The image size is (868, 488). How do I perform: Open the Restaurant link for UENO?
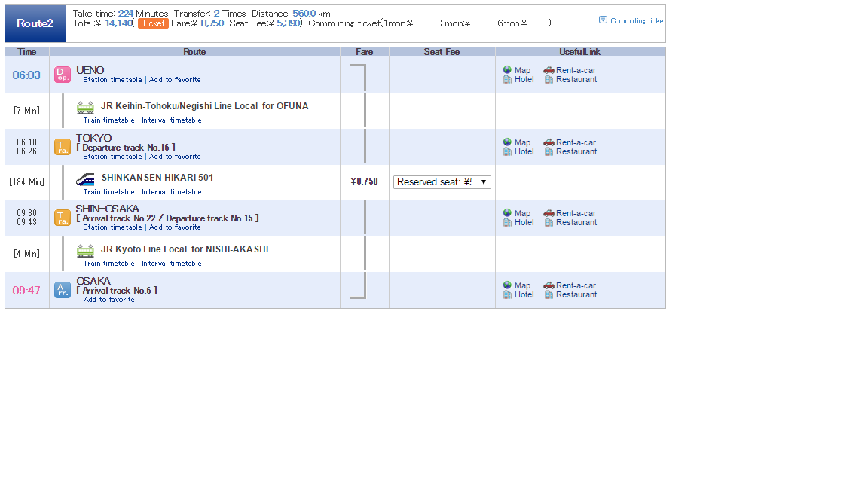(x=576, y=79)
